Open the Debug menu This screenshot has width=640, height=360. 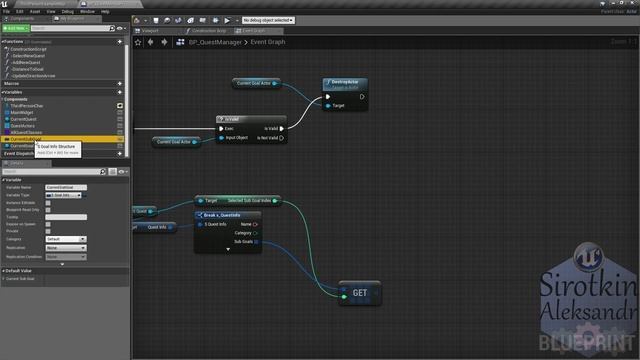click(x=67, y=11)
